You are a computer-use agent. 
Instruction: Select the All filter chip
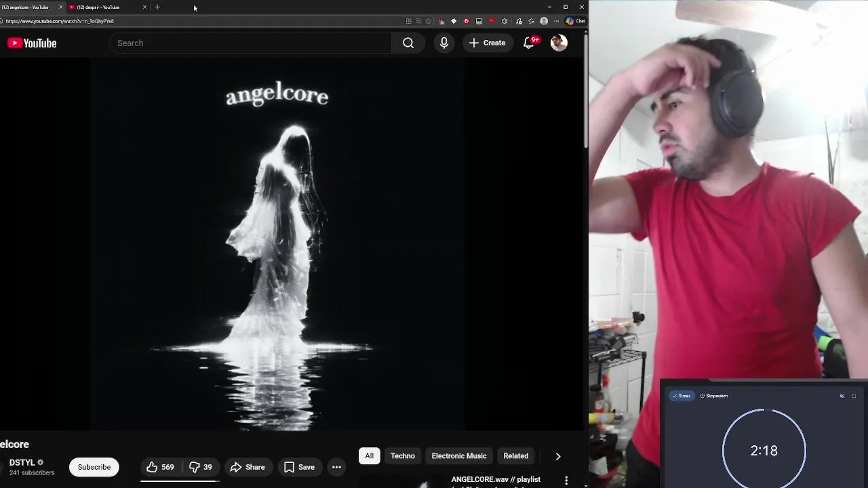[x=370, y=456]
